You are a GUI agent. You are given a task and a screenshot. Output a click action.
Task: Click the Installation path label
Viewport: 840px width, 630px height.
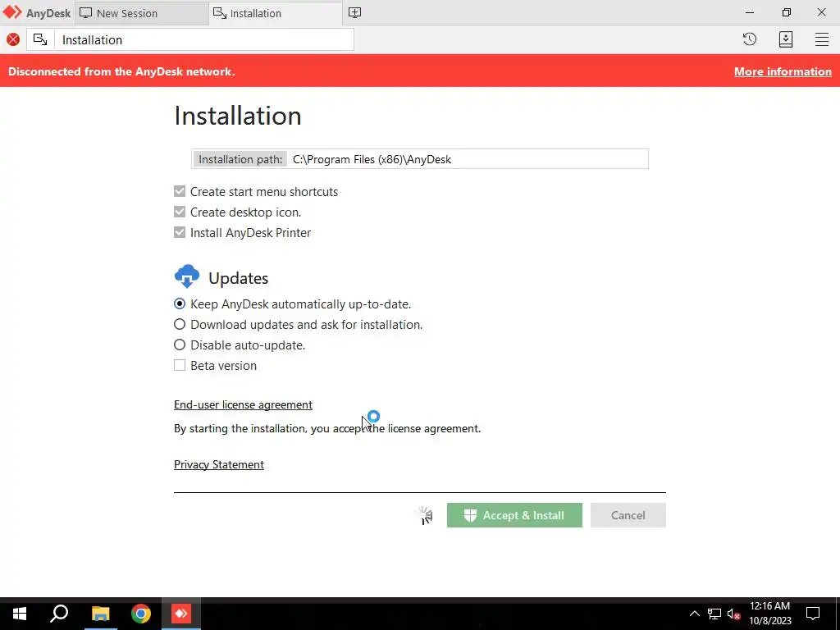pyautogui.click(x=240, y=159)
